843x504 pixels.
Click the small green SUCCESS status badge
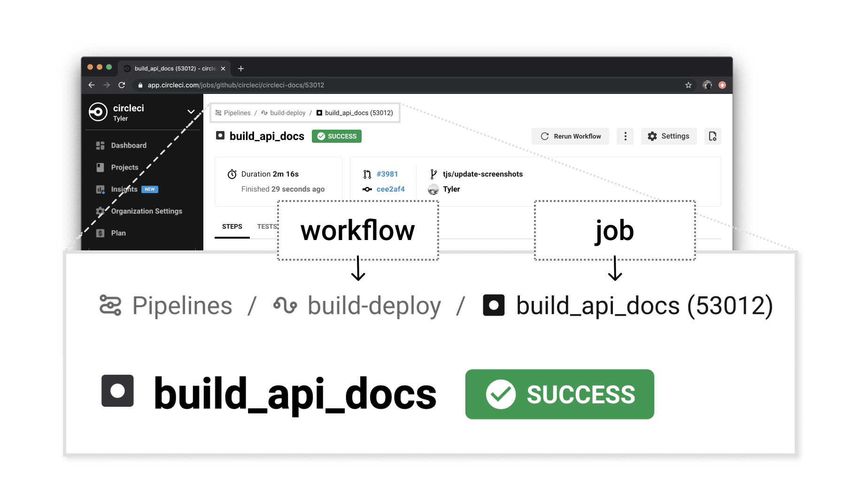337,136
